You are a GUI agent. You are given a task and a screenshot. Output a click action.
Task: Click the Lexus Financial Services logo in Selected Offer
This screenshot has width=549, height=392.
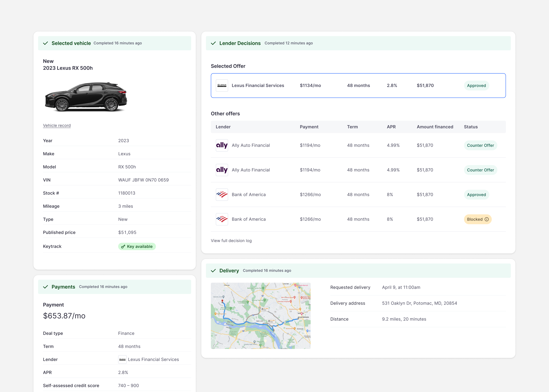pos(222,85)
